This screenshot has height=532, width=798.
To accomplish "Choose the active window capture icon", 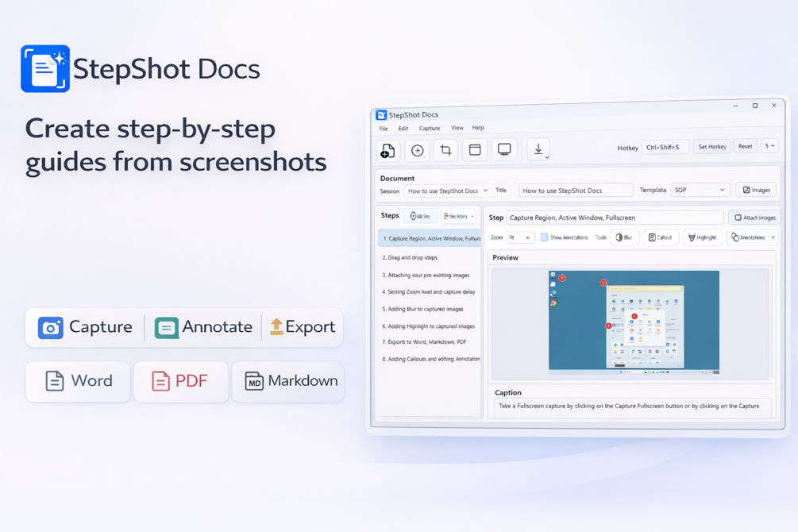I will [475, 149].
